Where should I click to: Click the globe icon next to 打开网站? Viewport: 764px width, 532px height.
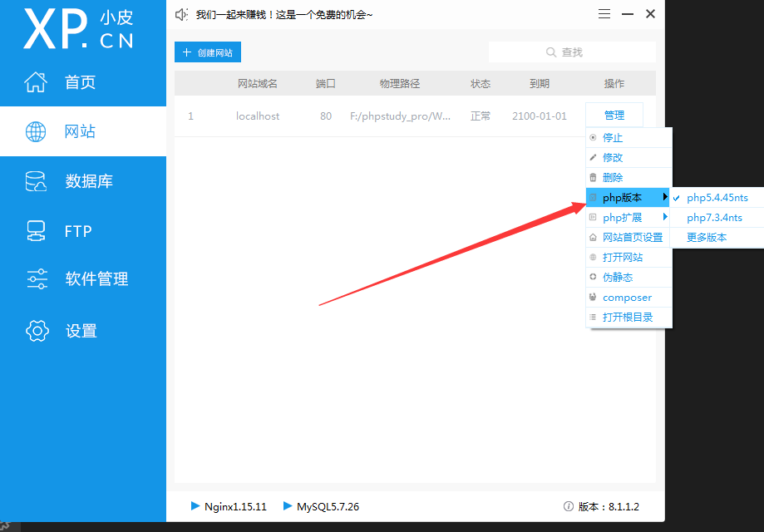tap(593, 257)
